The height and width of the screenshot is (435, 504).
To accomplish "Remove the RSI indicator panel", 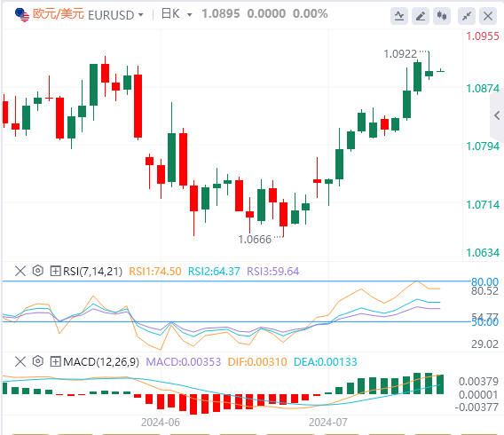I will coord(20,271).
